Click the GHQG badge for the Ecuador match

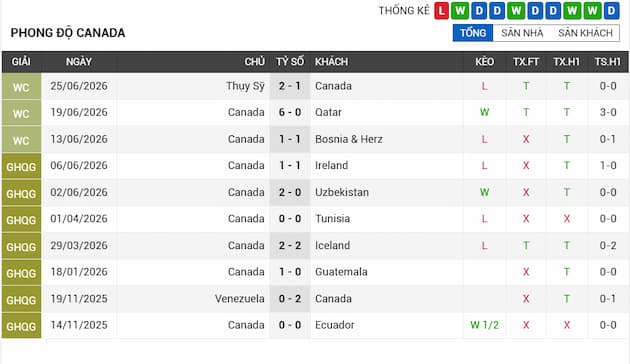[x=21, y=325]
